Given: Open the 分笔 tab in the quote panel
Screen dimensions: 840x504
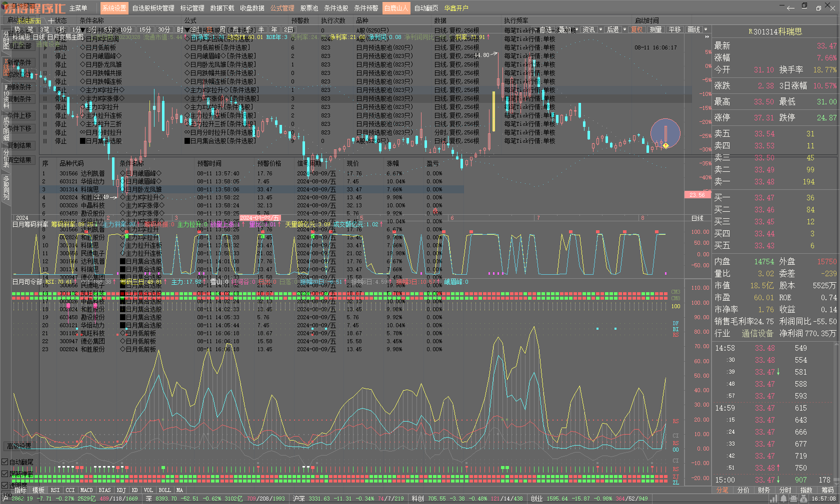Looking at the screenshot, I should click(x=722, y=490).
